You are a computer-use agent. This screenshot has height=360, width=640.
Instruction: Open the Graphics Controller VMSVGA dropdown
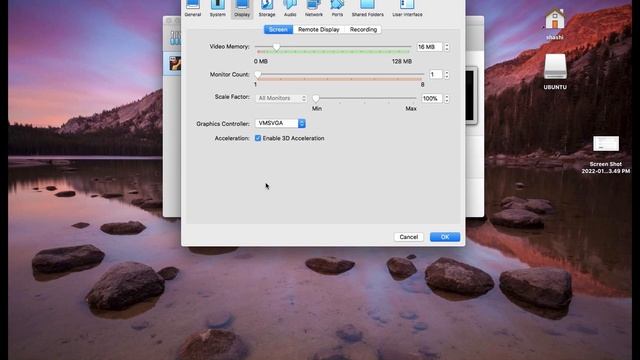click(x=280, y=123)
